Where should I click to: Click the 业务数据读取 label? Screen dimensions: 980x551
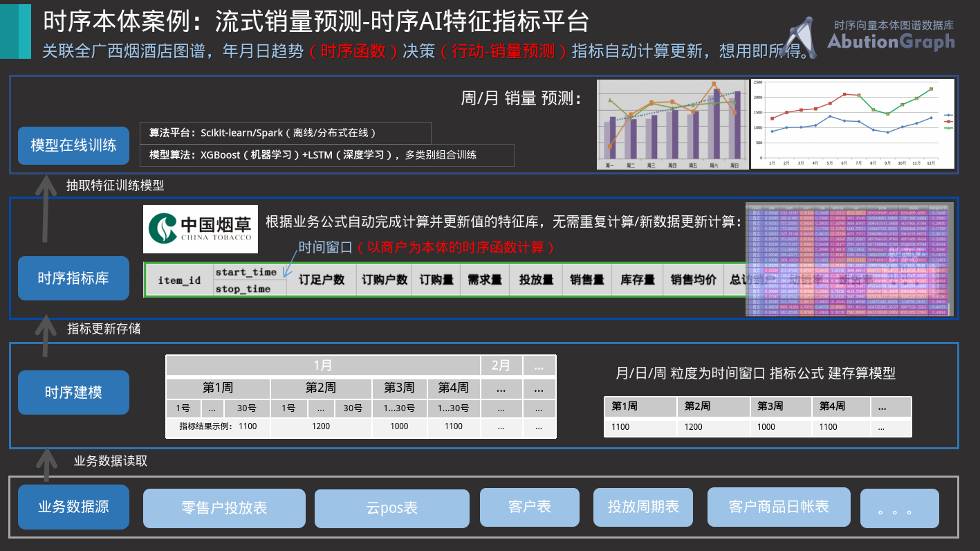111,460
